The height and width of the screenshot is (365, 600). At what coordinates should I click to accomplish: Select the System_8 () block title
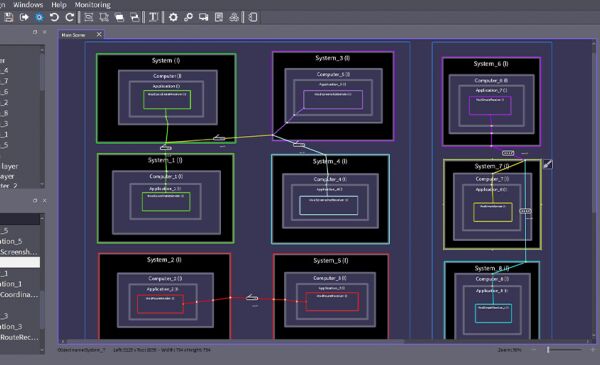[492, 268]
